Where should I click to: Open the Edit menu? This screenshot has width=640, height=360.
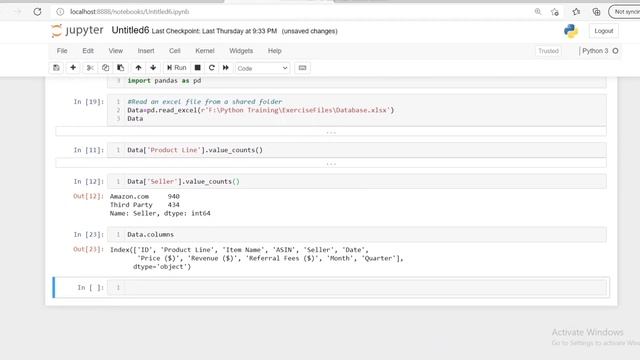coord(88,51)
